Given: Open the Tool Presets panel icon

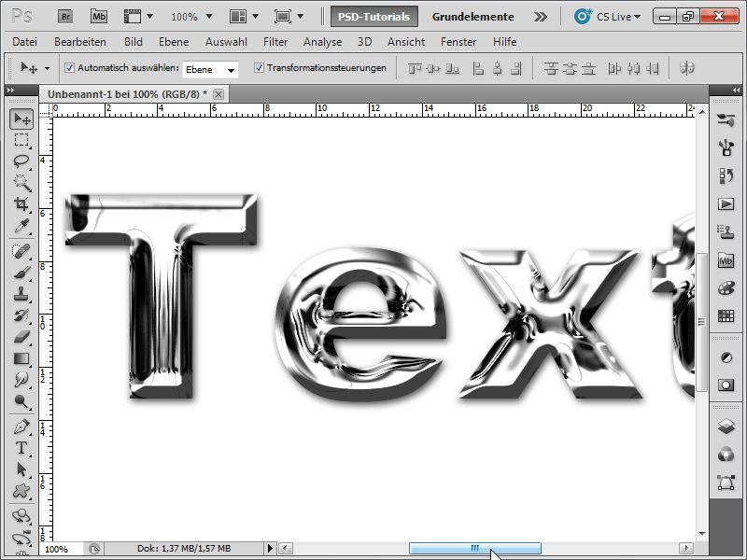Looking at the screenshot, I should (726, 120).
